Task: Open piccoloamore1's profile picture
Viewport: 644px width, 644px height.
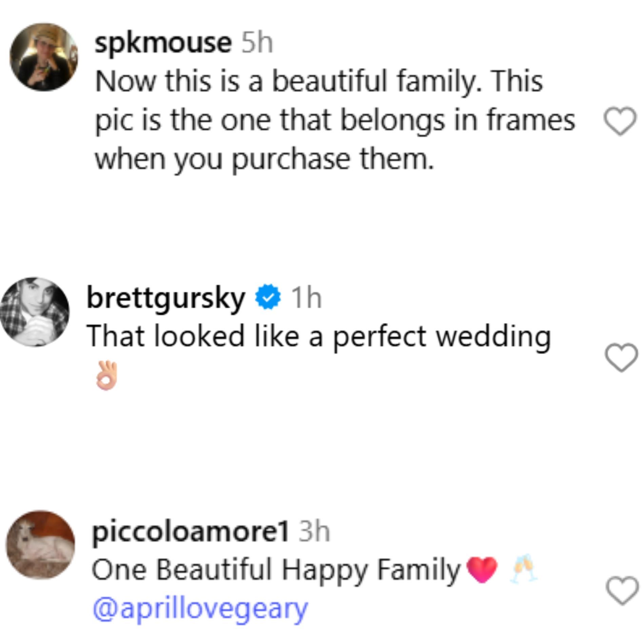Action: [41, 545]
